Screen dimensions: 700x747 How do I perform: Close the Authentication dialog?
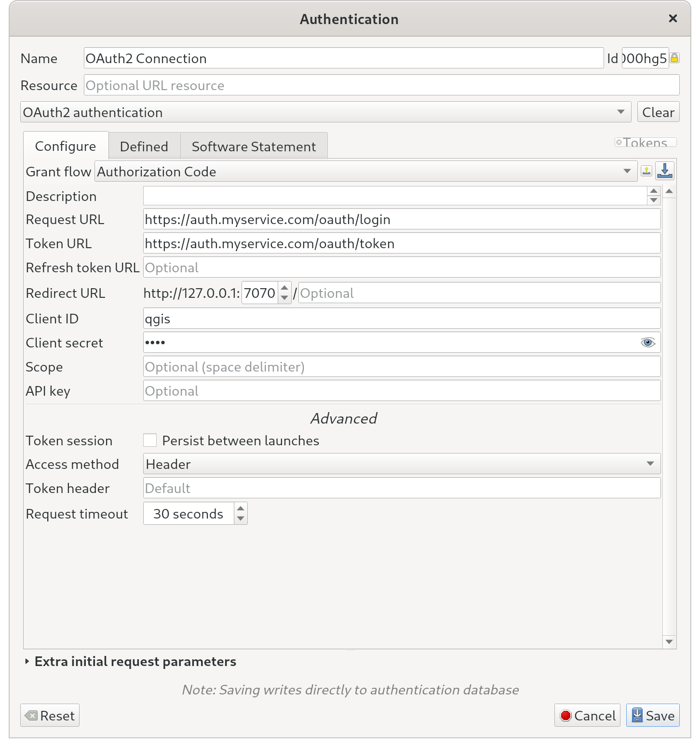click(673, 18)
